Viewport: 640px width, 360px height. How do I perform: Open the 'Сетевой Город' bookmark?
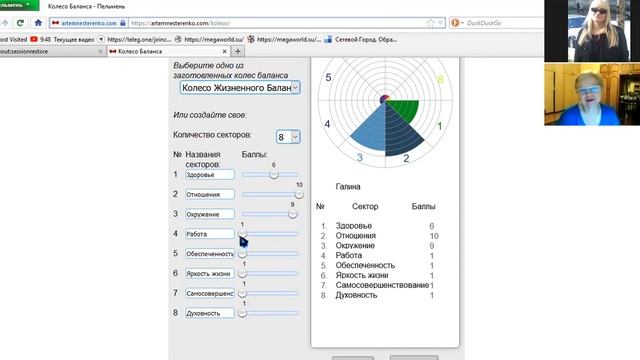click(361, 40)
